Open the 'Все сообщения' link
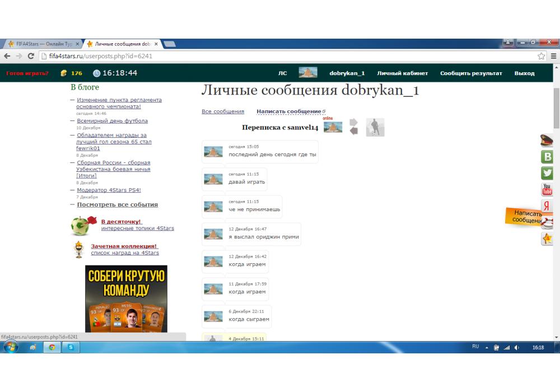The height and width of the screenshot is (392, 560). click(x=223, y=111)
